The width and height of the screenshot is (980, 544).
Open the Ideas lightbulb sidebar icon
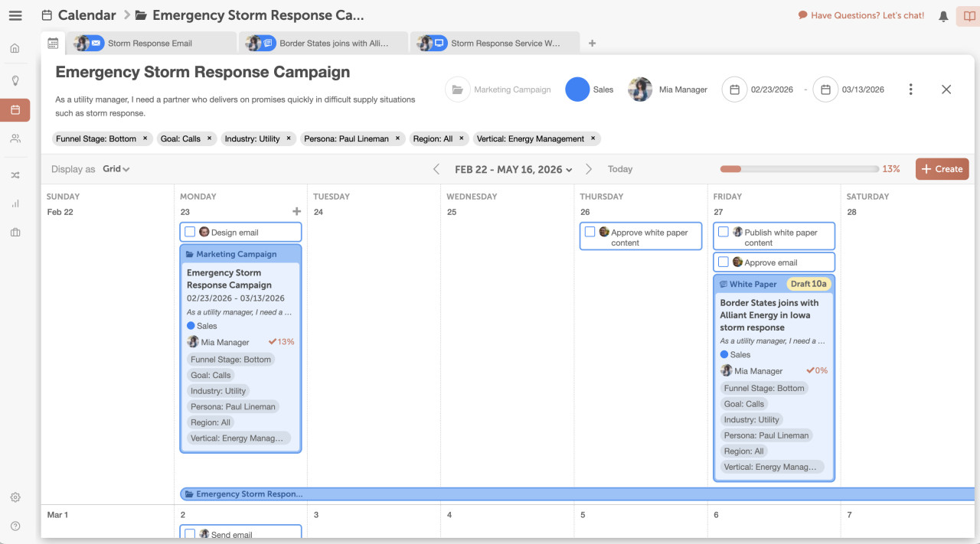point(15,80)
